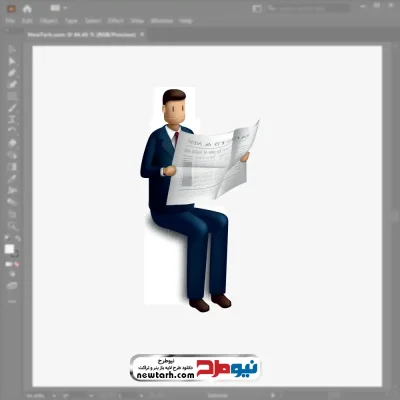
Task: Select the Zoom tool in toolbar
Action: coord(12,226)
